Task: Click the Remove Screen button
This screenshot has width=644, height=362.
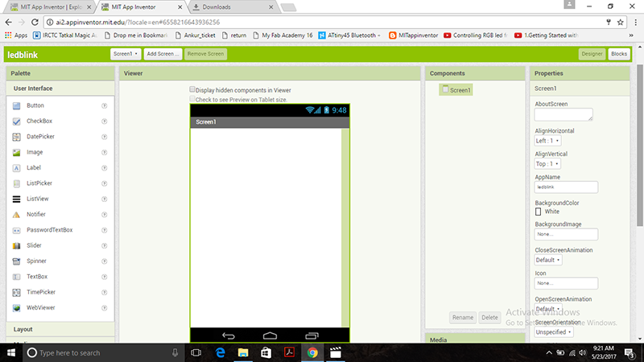Action: click(x=205, y=54)
